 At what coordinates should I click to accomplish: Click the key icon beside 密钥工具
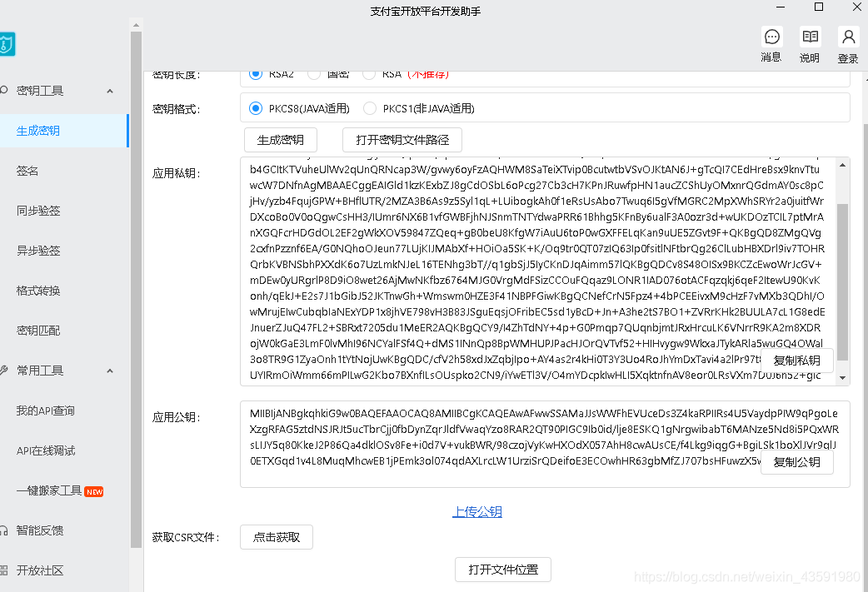pos(4,90)
